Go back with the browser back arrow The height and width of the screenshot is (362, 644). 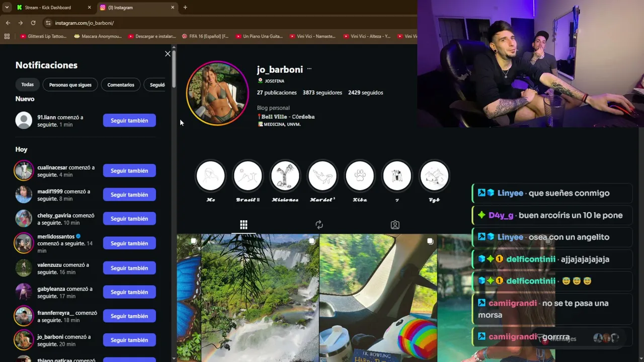(x=8, y=23)
